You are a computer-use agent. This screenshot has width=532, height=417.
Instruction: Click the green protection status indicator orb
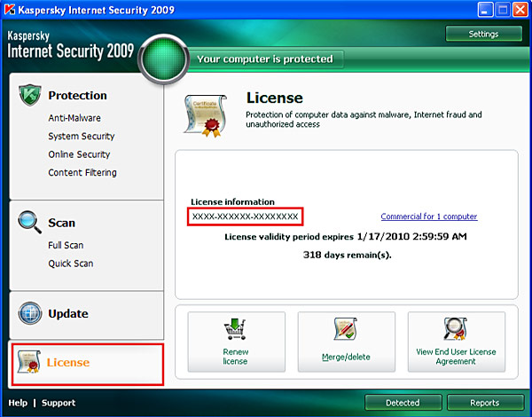click(x=164, y=59)
